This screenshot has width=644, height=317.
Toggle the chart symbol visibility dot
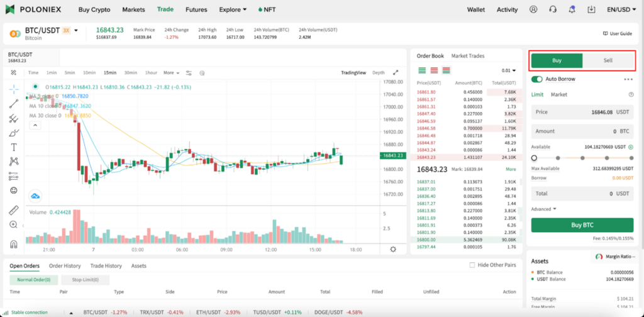35,87
